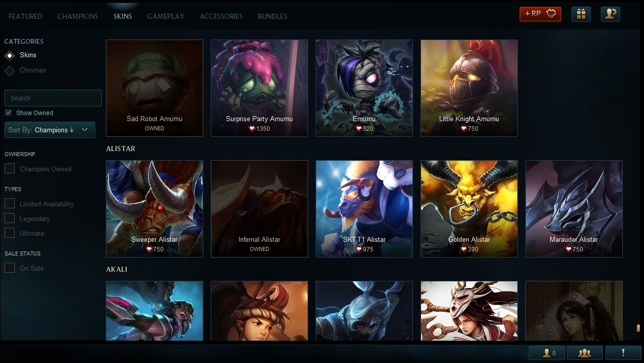Open the Bundles tab
The image size is (644, 363).
click(x=272, y=16)
